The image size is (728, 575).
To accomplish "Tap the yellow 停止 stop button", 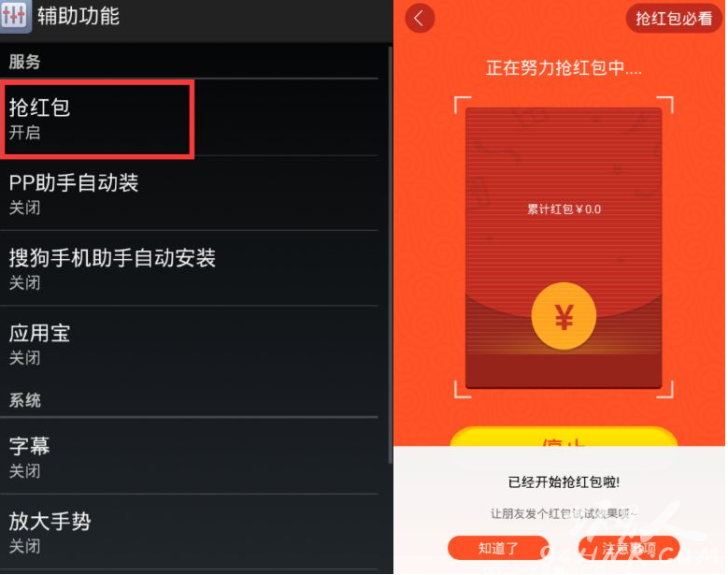I will (x=564, y=437).
